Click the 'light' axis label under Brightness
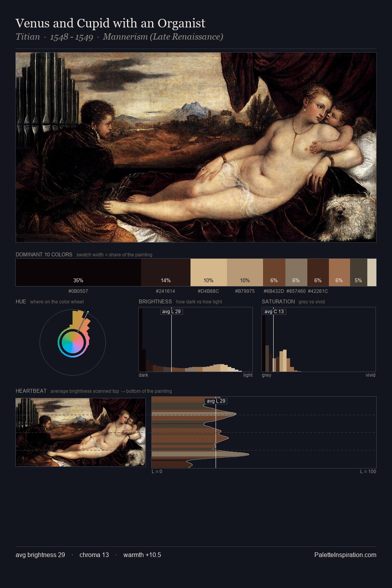The image size is (392, 588). (248, 375)
